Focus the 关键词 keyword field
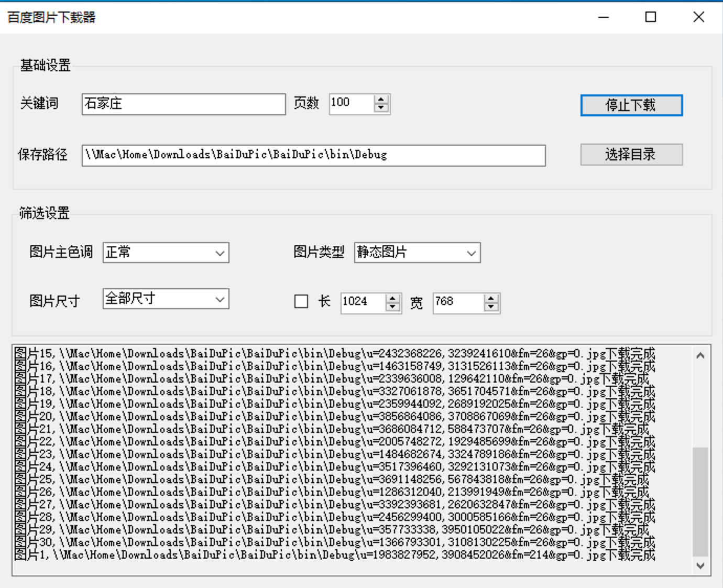The width and height of the screenshot is (723, 588). pyautogui.click(x=184, y=104)
